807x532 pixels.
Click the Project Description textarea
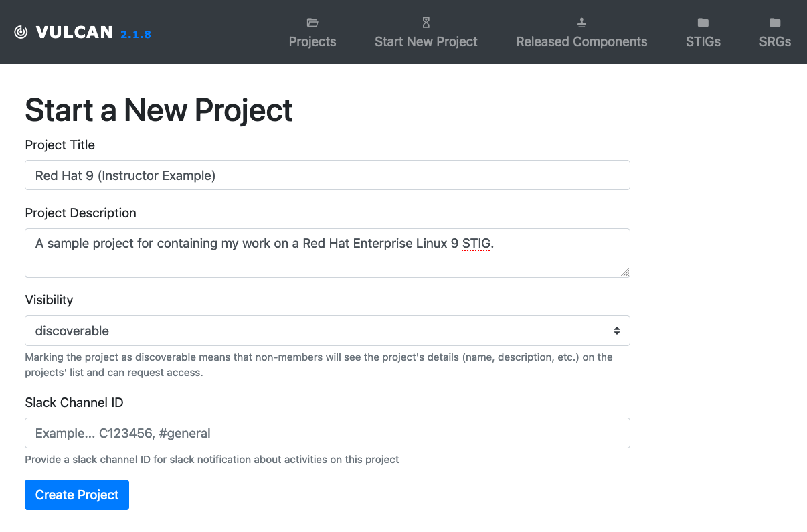[327, 252]
